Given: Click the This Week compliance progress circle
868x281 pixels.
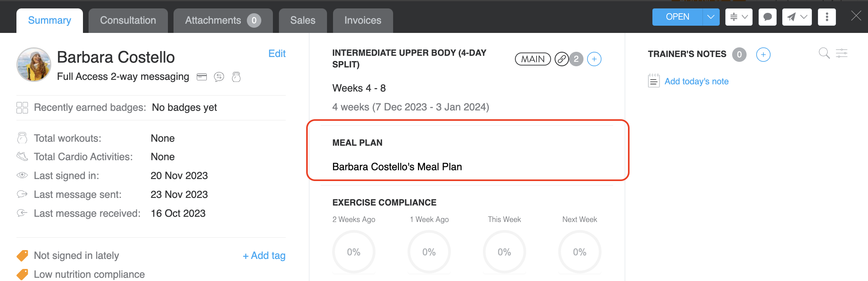Looking at the screenshot, I should pos(504,252).
